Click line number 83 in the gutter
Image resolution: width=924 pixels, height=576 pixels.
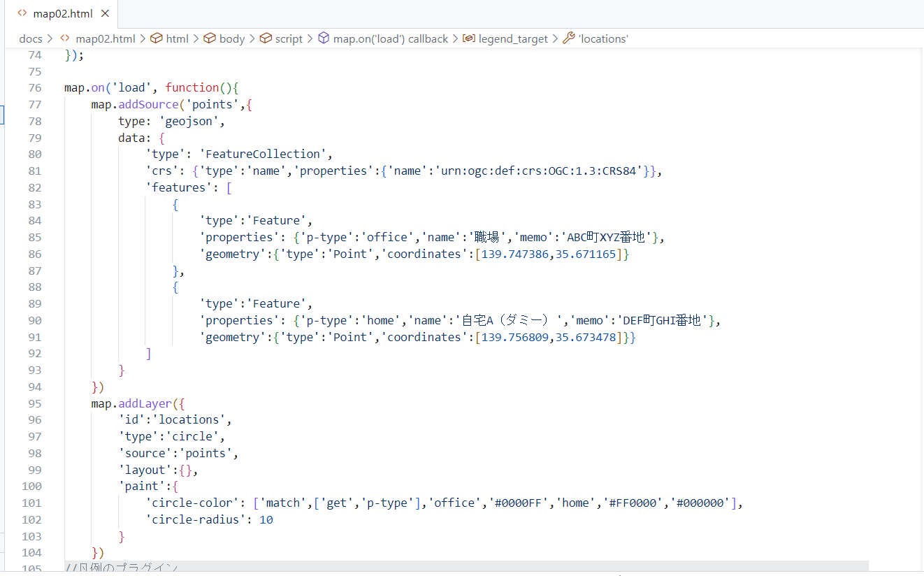tap(35, 204)
